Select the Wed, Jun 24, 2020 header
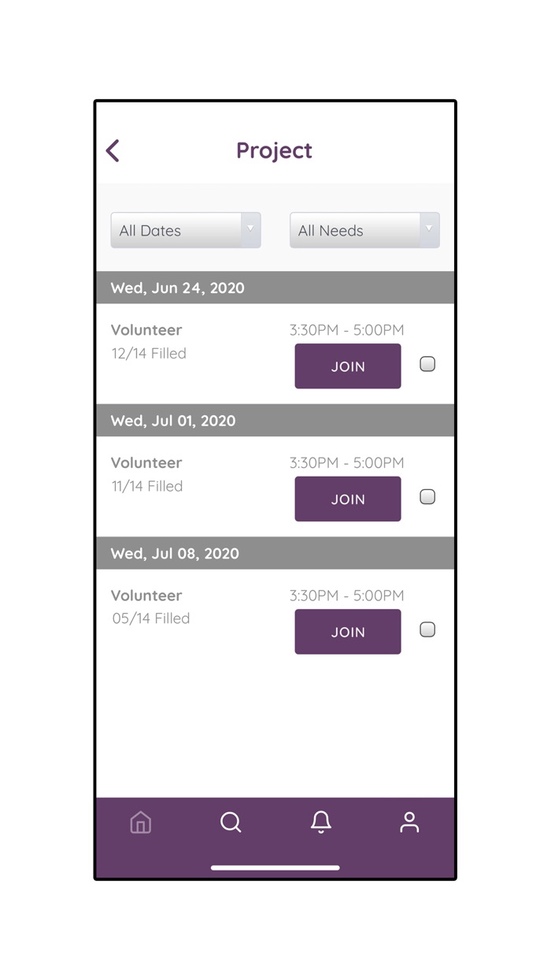 (x=178, y=288)
